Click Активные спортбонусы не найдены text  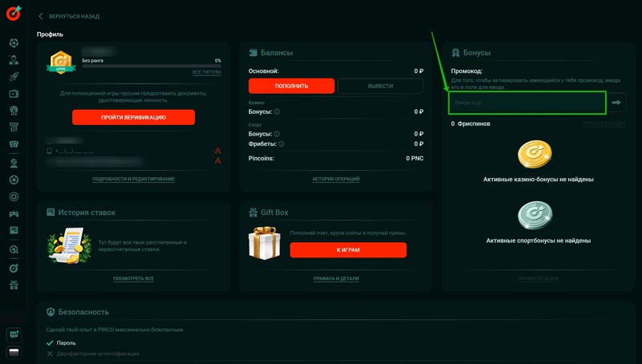[x=538, y=241]
